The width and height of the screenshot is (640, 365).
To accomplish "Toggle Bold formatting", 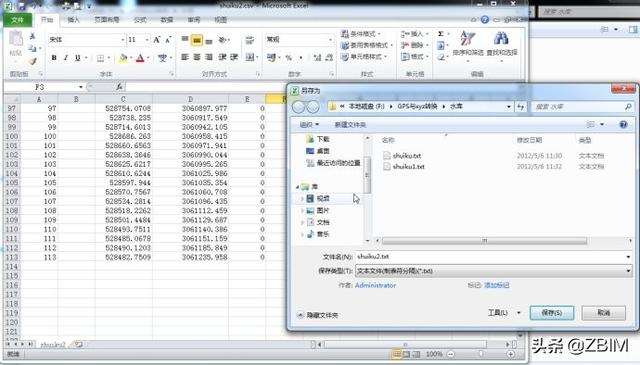I will tap(54, 58).
